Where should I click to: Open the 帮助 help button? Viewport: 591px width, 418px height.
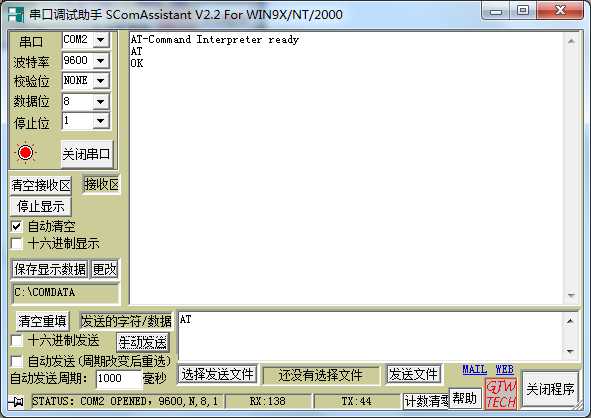pos(465,398)
